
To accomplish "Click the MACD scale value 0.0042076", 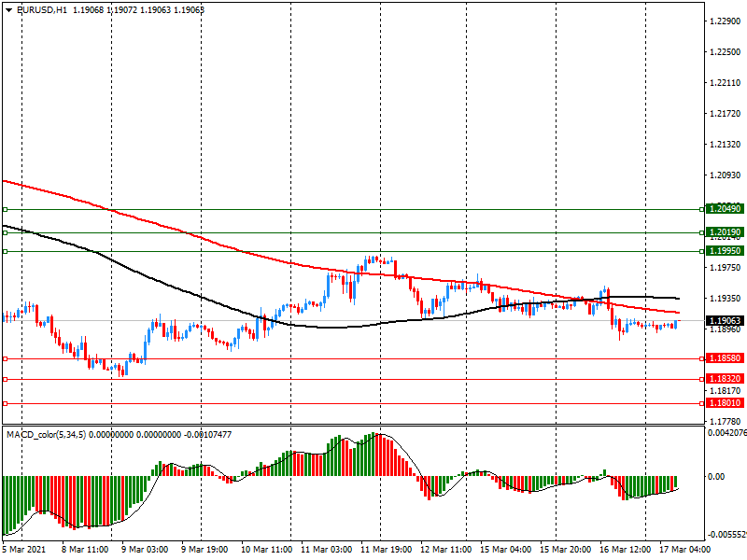I will (727, 433).
